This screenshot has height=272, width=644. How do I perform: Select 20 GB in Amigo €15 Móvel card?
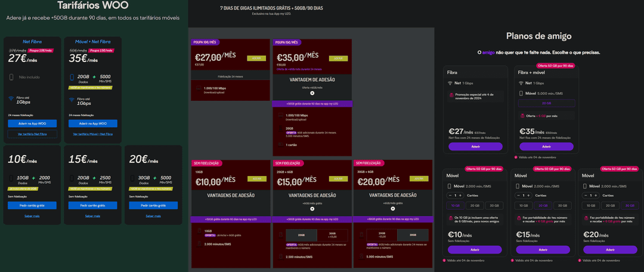coord(543,205)
